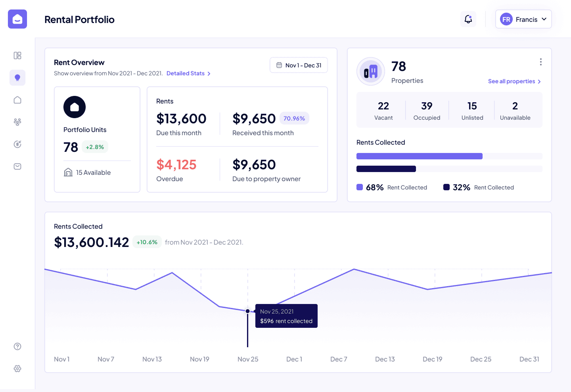The width and height of the screenshot is (571, 392).
Task: Select the 39 Occupied properties stat
Action: coord(427,110)
